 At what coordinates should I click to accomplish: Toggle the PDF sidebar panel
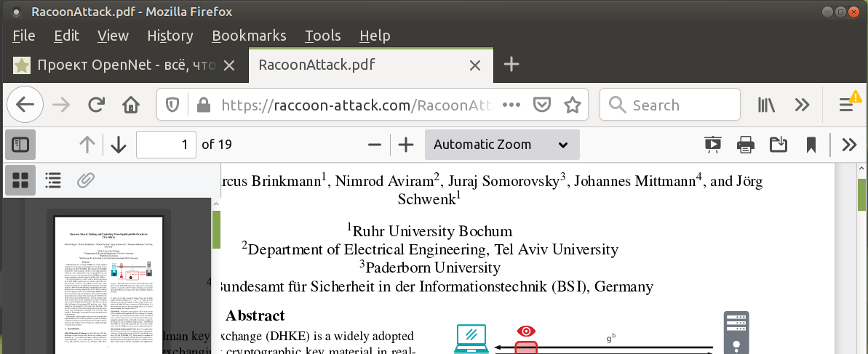pos(21,145)
